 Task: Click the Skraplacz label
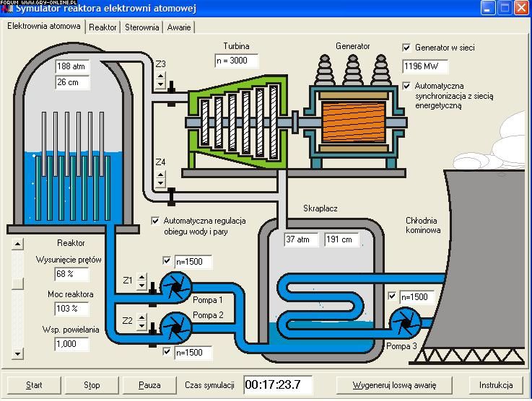[x=320, y=208]
